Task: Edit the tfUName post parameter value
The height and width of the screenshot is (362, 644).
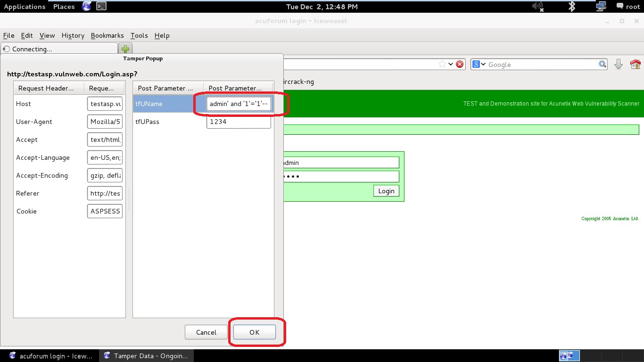Action: 239,104
